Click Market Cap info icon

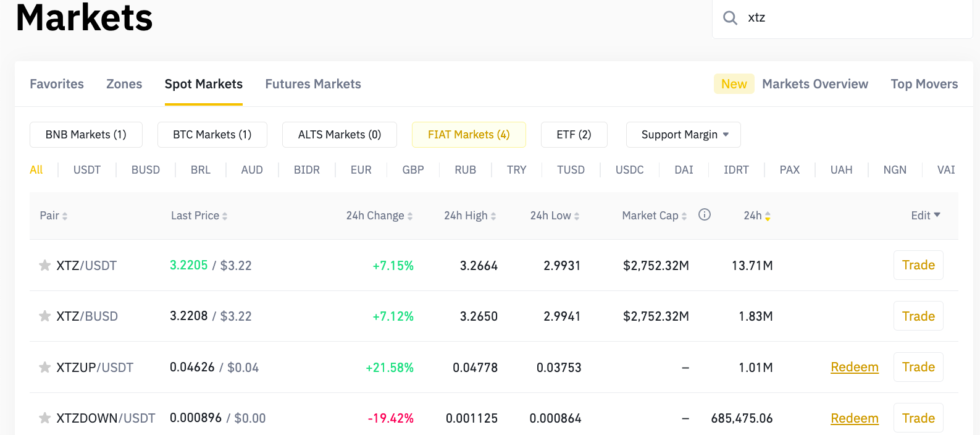pos(704,215)
